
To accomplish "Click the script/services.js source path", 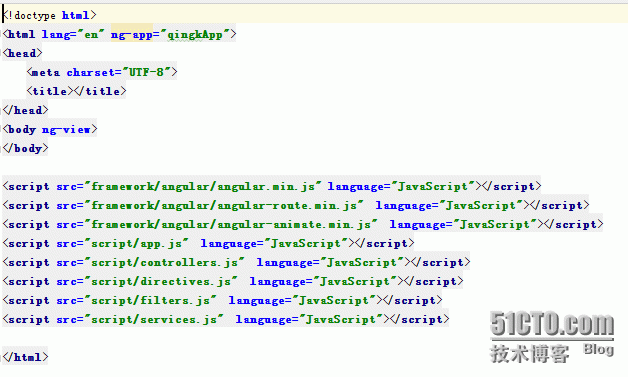I will [x=154, y=320].
